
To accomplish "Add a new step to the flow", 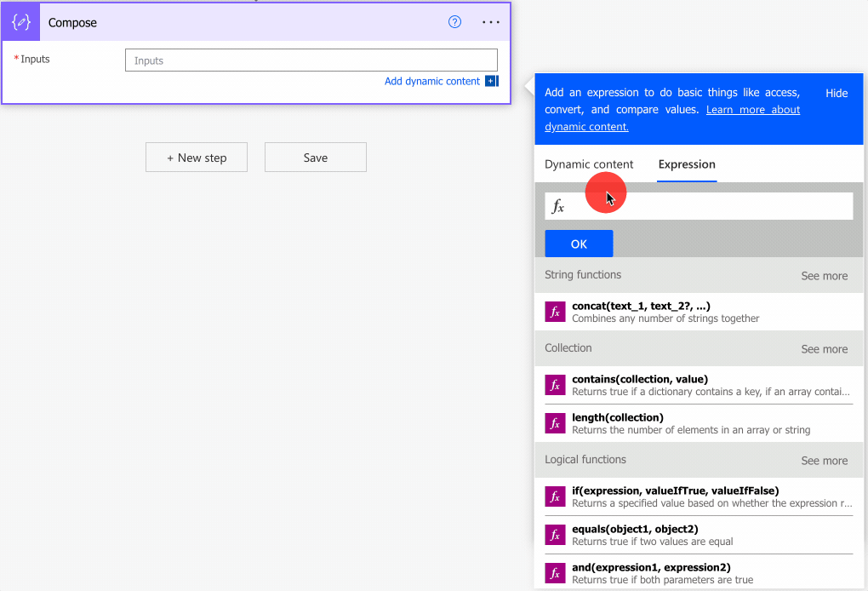I will (197, 158).
